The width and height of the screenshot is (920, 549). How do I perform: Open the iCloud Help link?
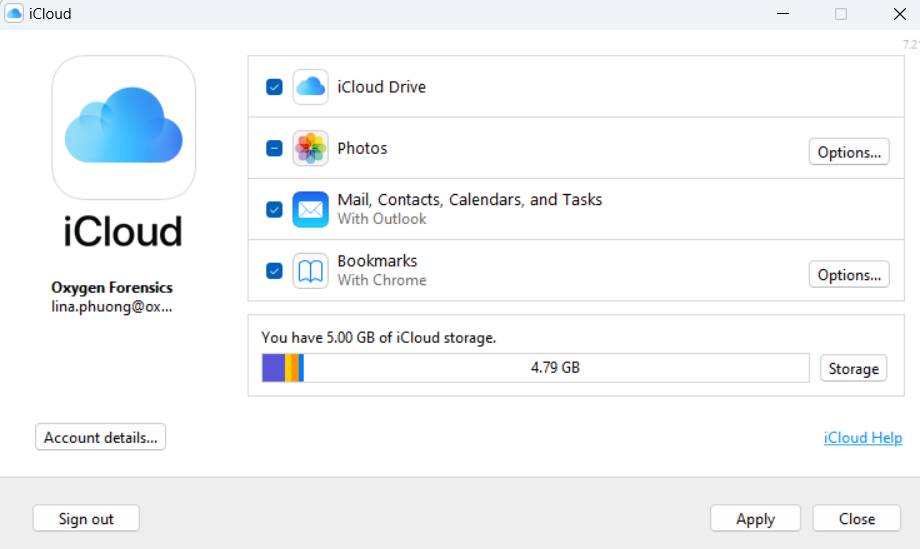pyautogui.click(x=862, y=438)
